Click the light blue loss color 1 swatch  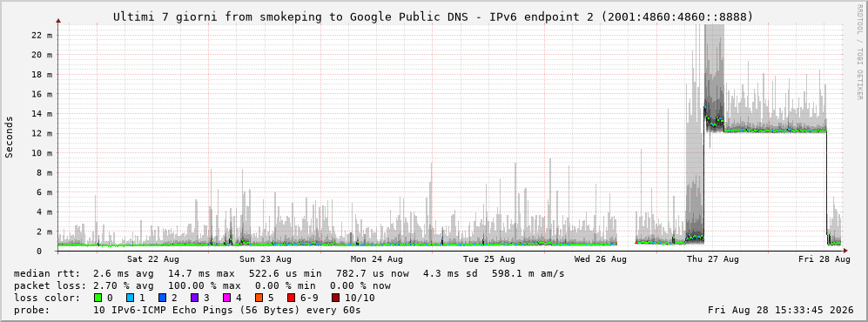pos(130,299)
